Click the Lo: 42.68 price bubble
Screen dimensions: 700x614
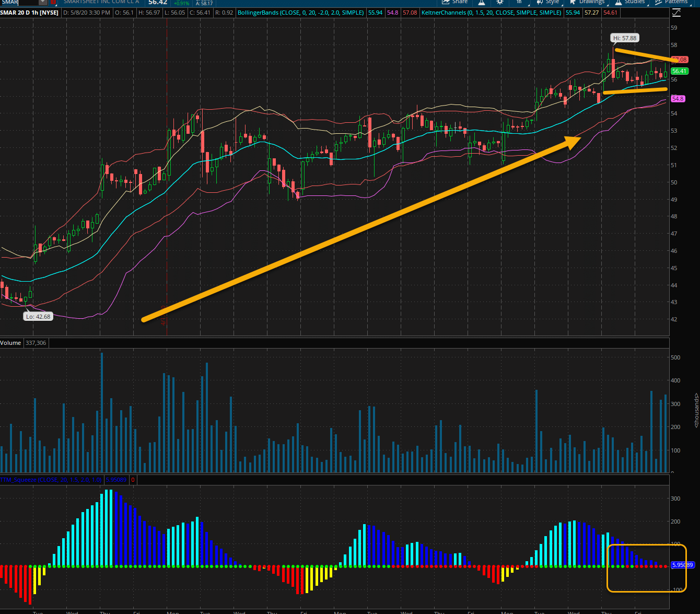click(x=38, y=317)
